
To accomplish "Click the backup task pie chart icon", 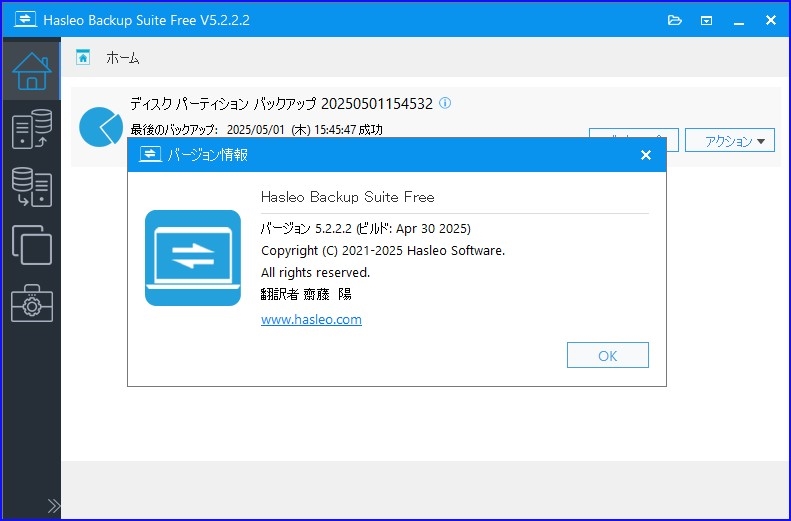I will 101,127.
